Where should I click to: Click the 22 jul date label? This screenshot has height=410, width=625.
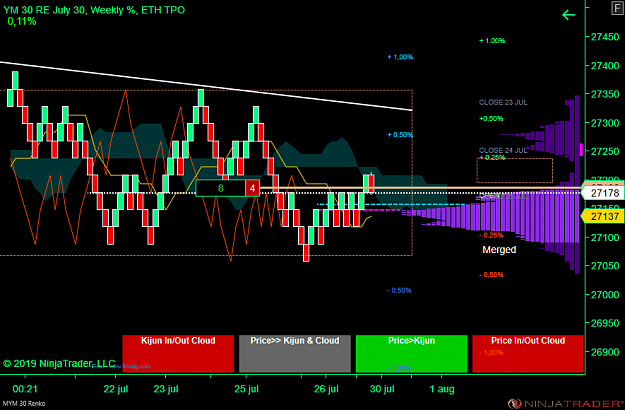tap(116, 389)
